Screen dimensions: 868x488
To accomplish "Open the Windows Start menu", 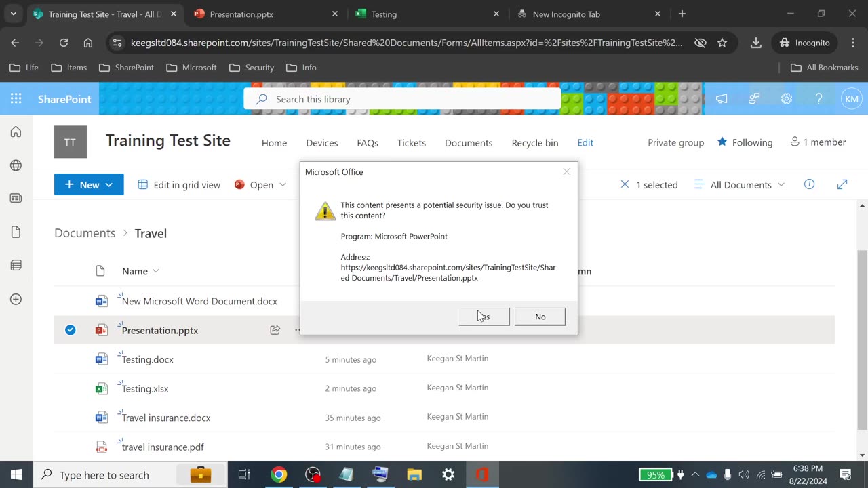I will [x=16, y=474].
